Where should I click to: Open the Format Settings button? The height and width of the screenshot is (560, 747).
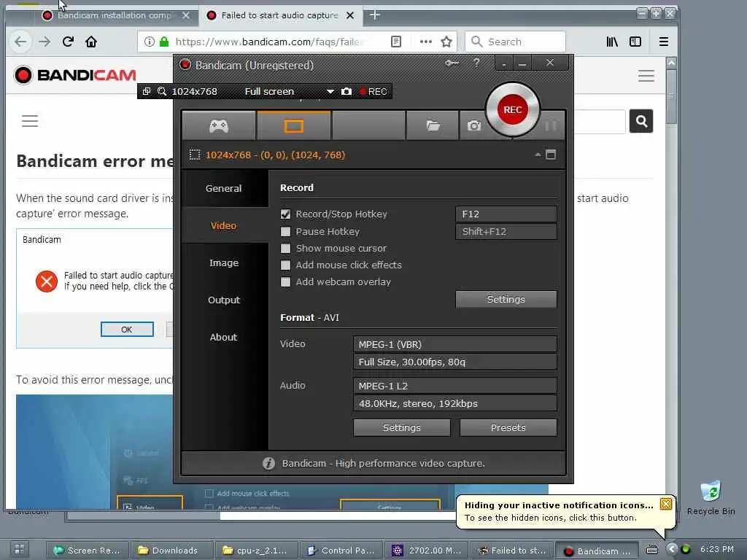[x=402, y=427]
